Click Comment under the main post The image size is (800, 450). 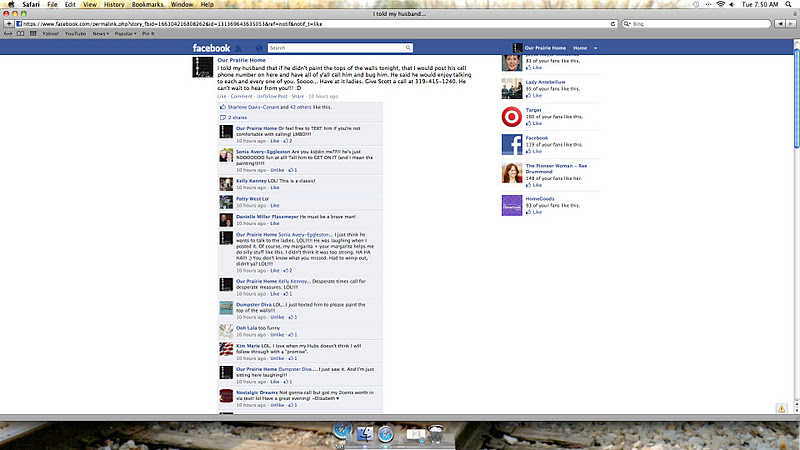[241, 96]
